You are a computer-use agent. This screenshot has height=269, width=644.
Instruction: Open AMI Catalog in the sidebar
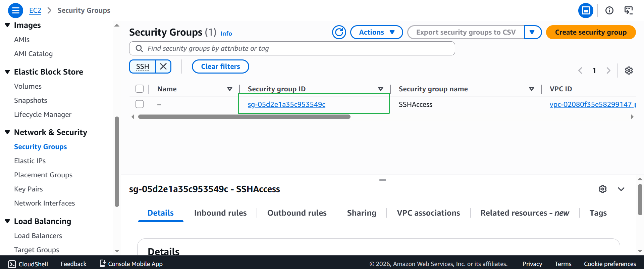point(33,54)
